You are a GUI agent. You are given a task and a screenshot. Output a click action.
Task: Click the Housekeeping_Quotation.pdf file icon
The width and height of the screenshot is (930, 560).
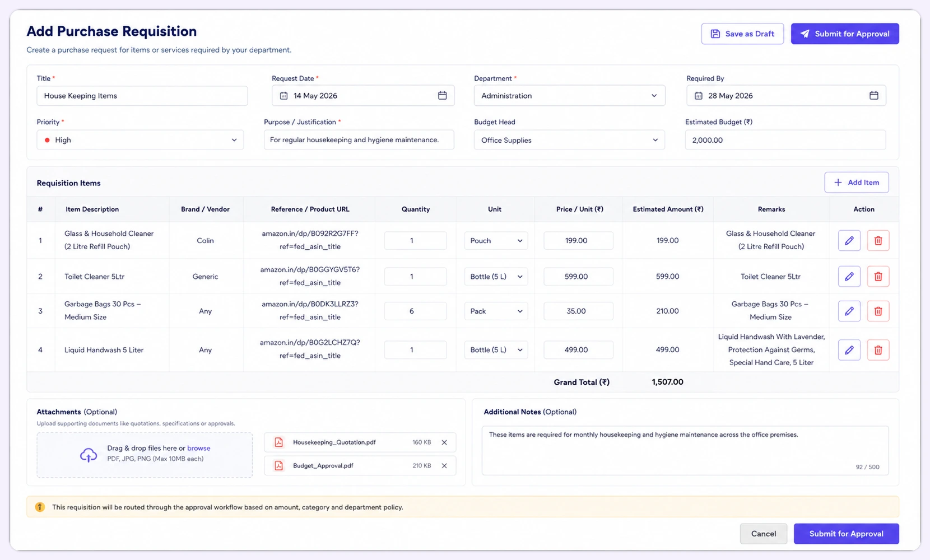click(278, 442)
